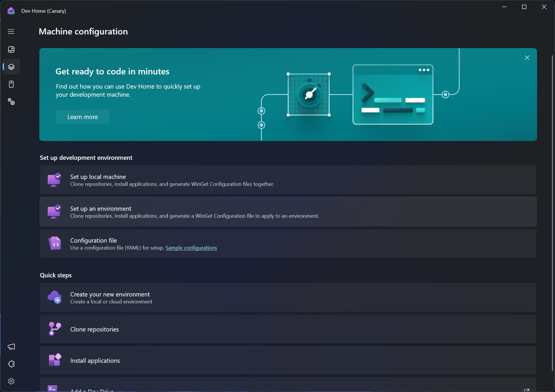
Task: Open the Sample configurations link
Action: point(191,248)
